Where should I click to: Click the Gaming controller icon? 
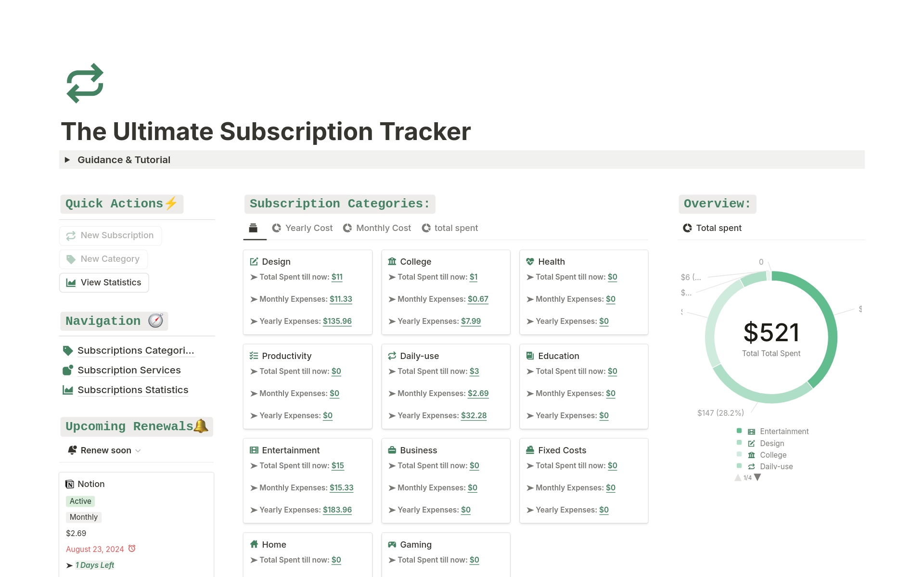coord(392,544)
